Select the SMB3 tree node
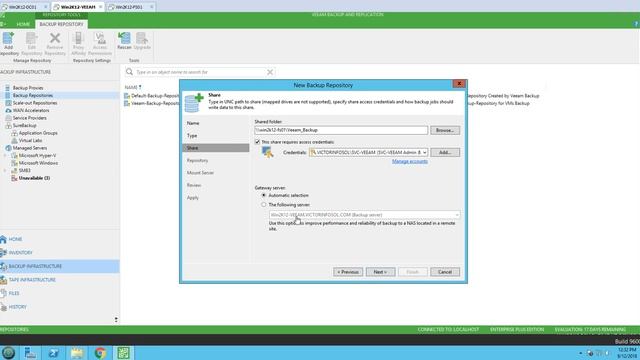The width and height of the screenshot is (640, 360). (24, 170)
